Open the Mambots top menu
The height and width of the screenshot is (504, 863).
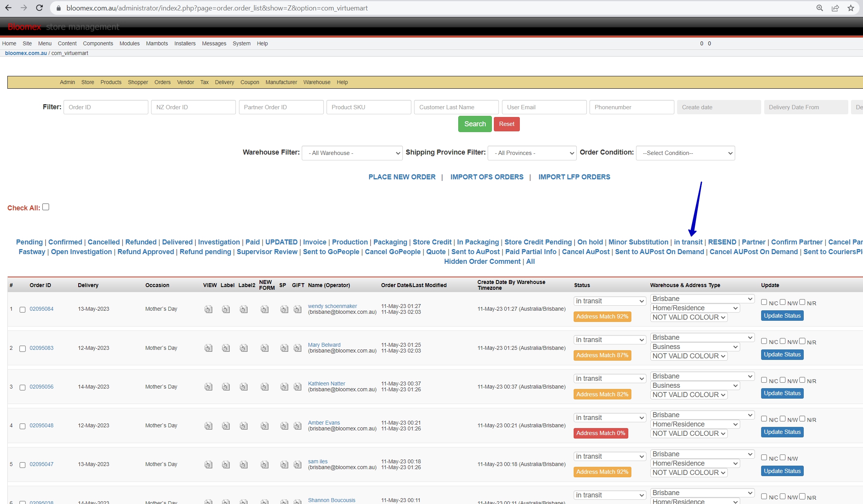tap(157, 43)
